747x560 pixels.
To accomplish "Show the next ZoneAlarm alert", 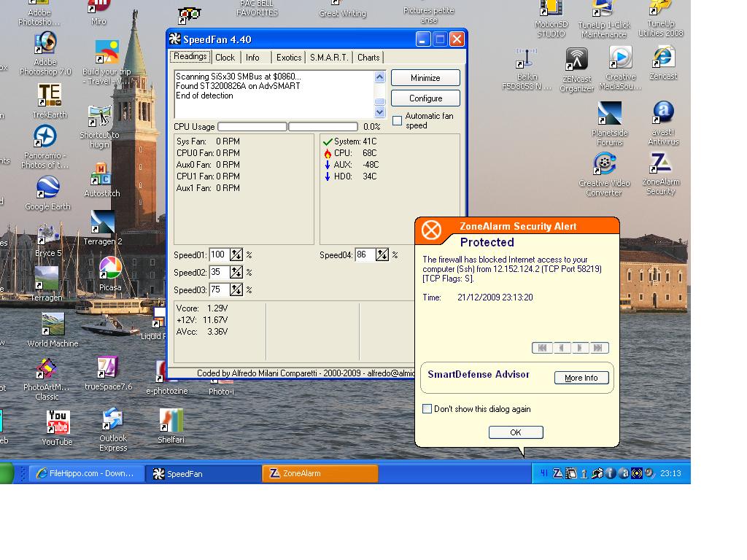I will point(580,348).
